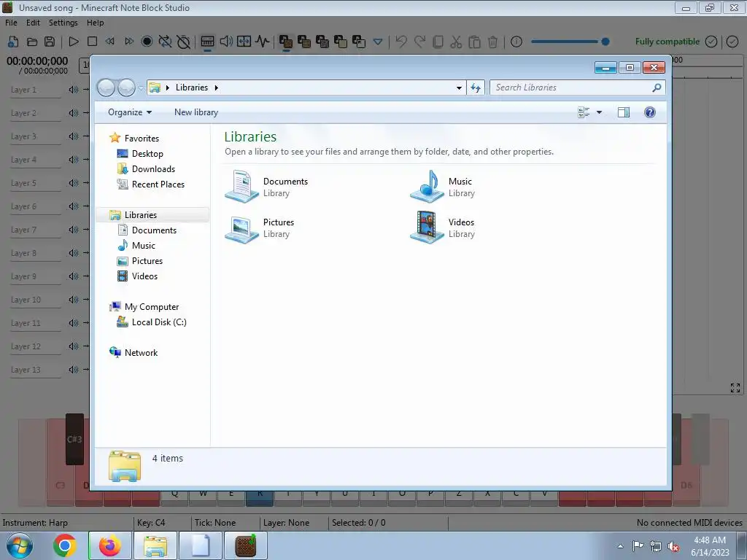Open the Help menu

coord(96,23)
